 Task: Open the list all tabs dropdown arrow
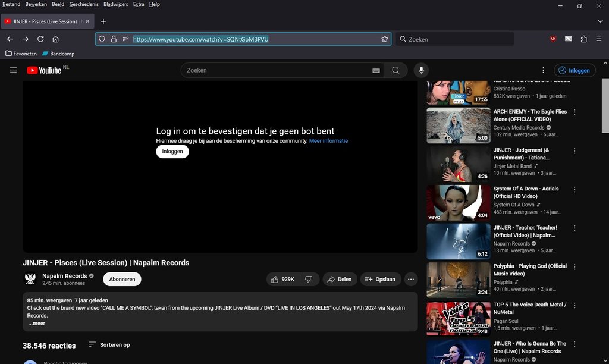tap(600, 21)
